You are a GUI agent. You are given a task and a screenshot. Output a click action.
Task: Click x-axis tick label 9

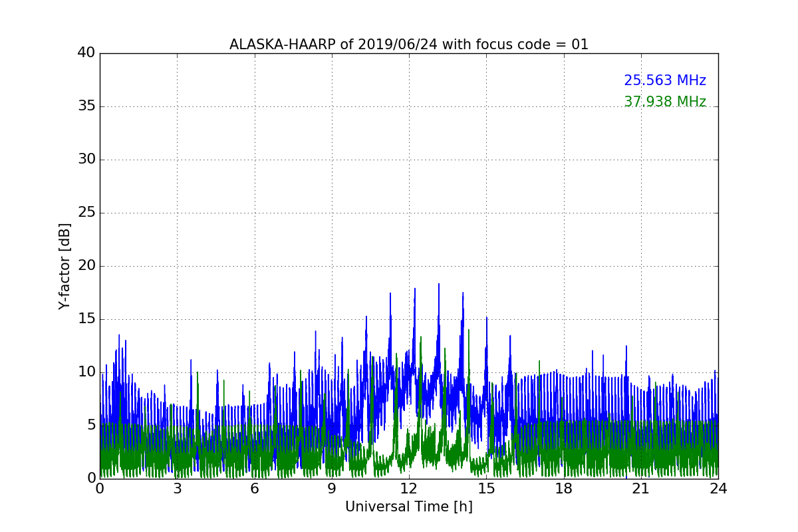[x=332, y=489]
